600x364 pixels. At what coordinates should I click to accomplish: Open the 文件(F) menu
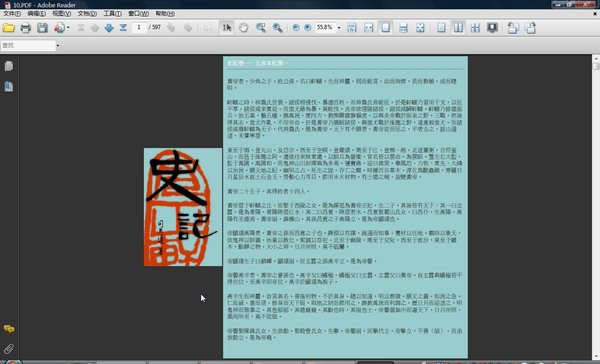12,13
